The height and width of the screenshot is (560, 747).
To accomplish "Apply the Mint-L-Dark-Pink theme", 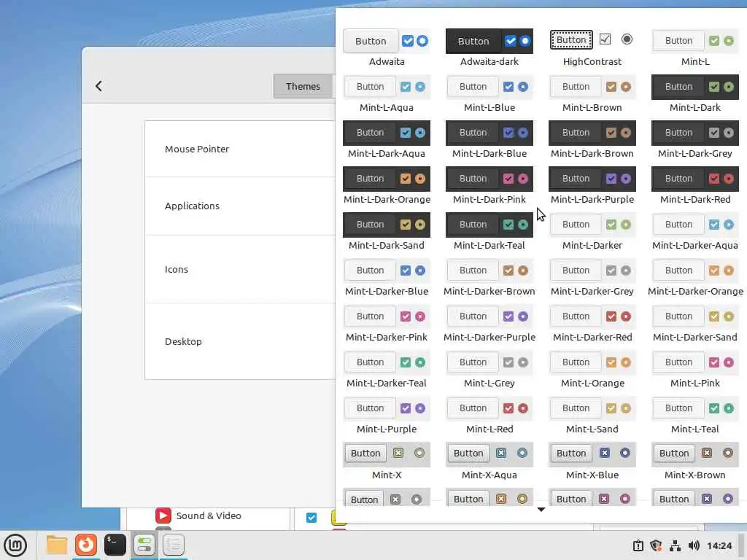I will coord(489,186).
